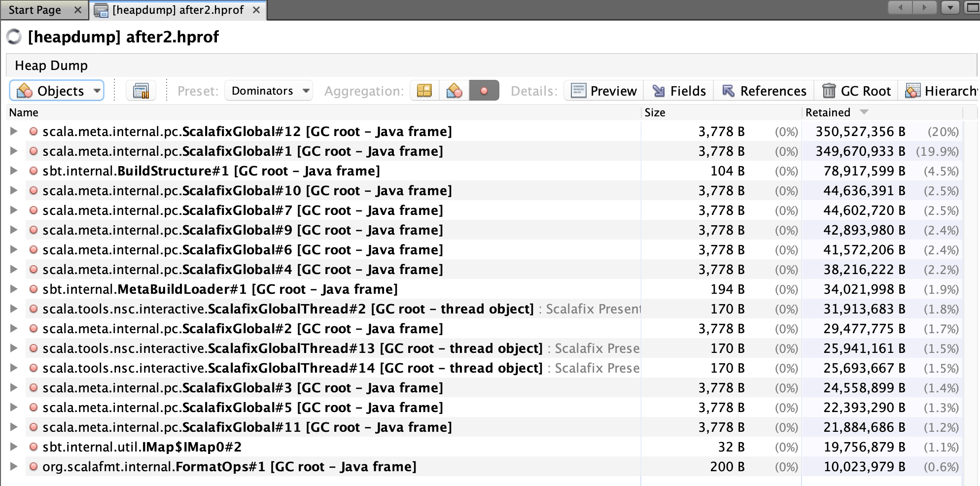The image size is (980, 486).
Task: Open the Hierarchy details view
Action: (939, 91)
